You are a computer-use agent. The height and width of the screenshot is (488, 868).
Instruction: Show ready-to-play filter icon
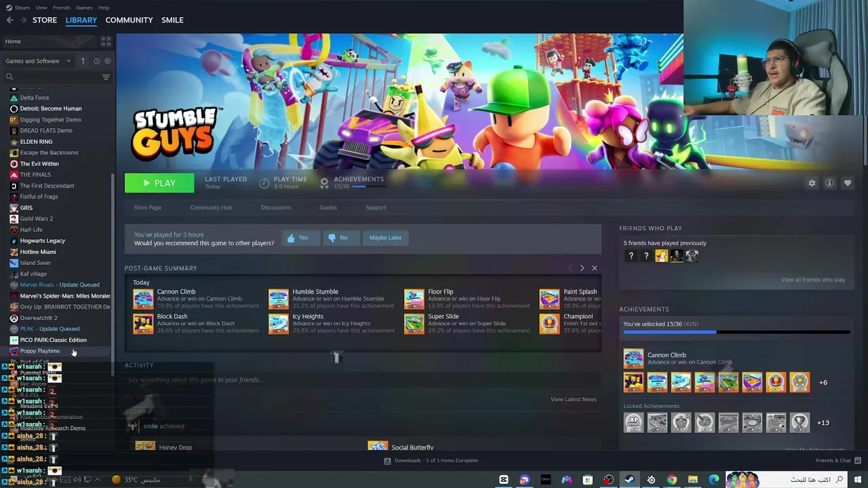pos(107,61)
